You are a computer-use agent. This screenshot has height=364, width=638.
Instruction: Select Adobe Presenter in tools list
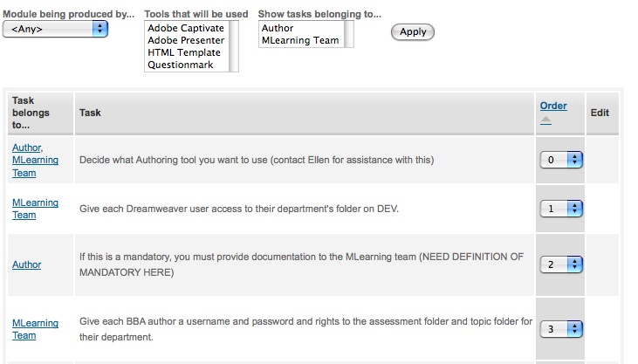click(x=187, y=40)
